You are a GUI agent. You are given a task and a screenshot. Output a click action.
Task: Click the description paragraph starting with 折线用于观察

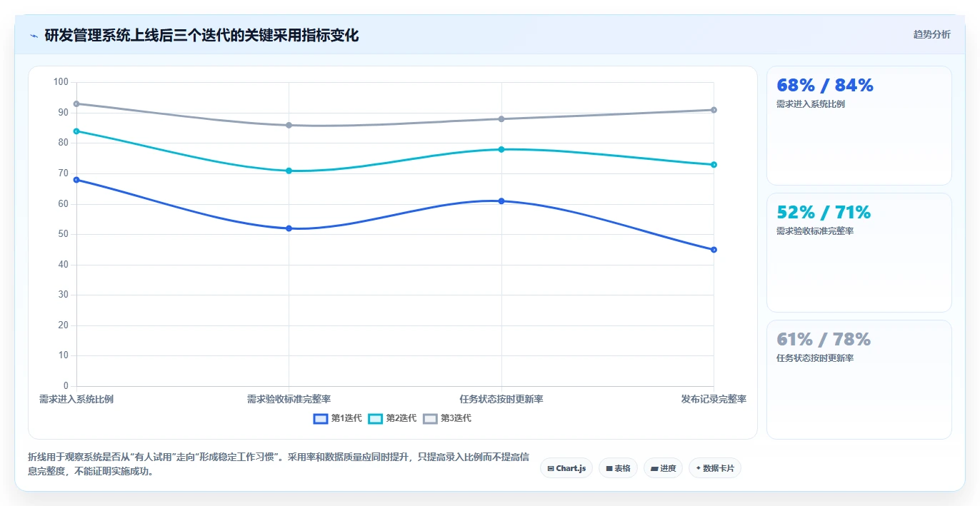279,464
